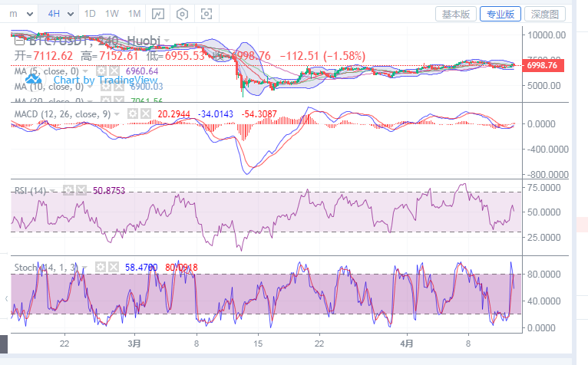Image resolution: width=588 pixels, height=365 pixels.
Task: Click MACD value -54.3087
Action: 259,114
